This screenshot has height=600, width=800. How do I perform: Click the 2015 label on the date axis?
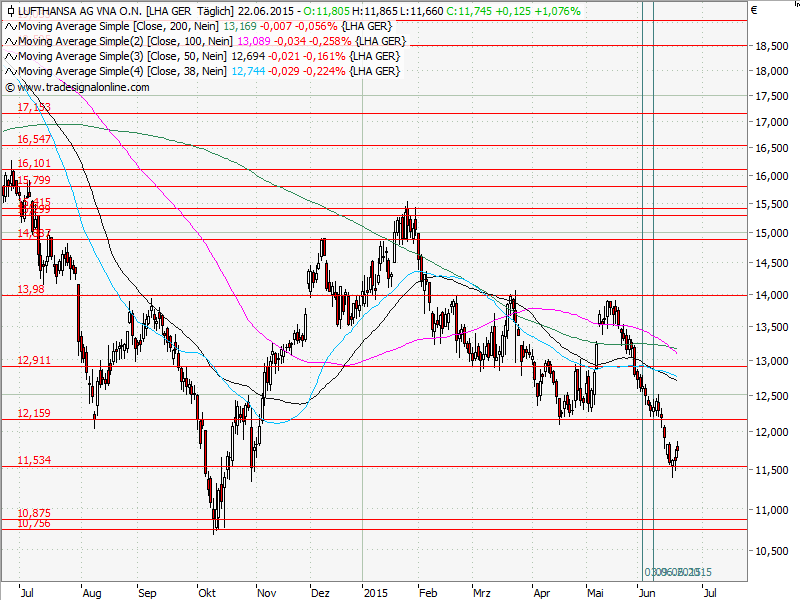(378, 592)
